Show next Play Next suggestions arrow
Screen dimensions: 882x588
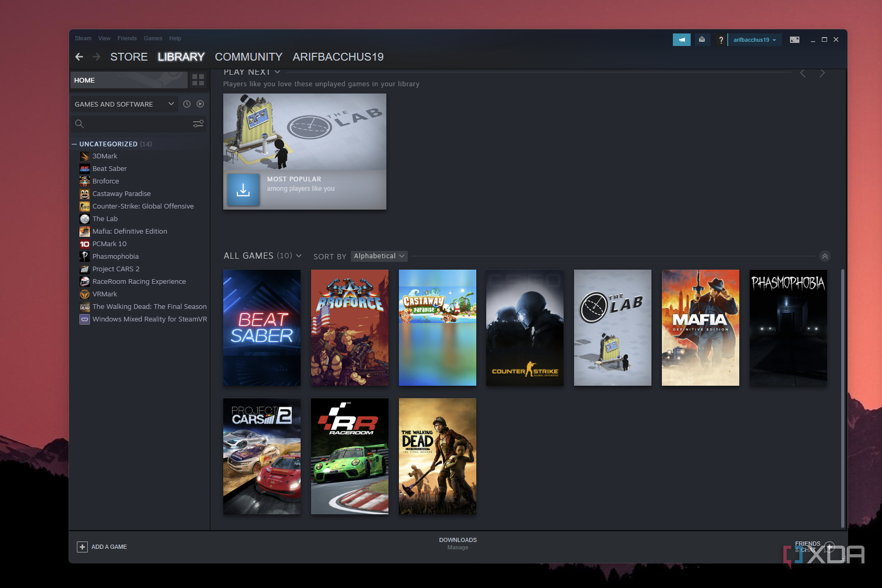822,73
